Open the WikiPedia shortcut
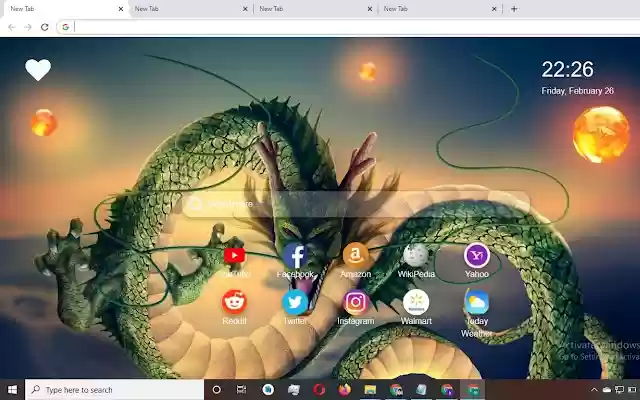Screen dimensions: 640x400 pyautogui.click(x=416, y=256)
